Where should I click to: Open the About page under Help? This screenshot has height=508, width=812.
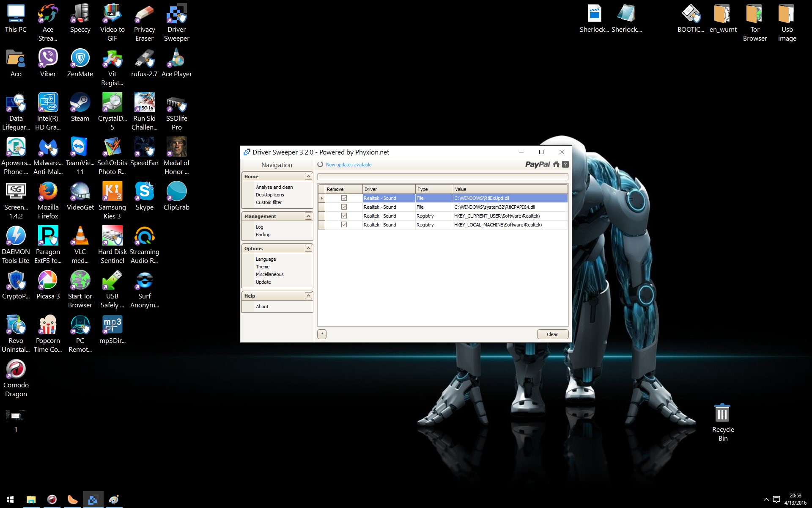(x=262, y=306)
